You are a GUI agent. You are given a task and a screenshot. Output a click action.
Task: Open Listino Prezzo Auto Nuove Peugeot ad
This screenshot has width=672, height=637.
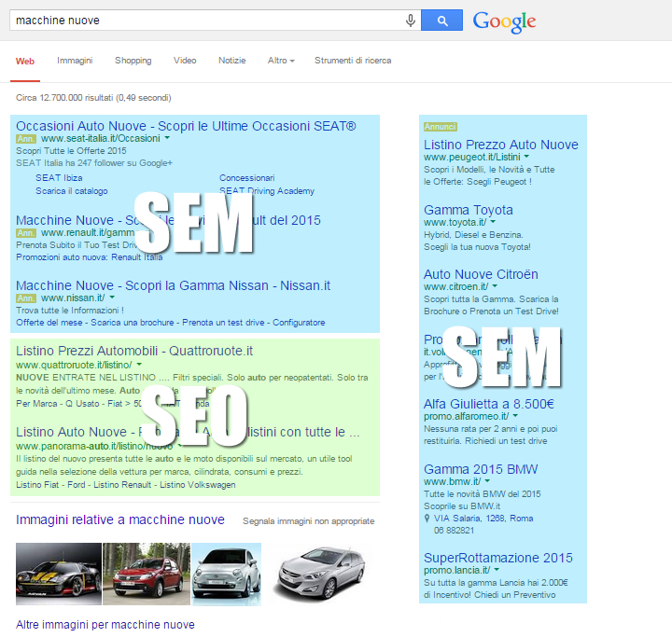501,145
